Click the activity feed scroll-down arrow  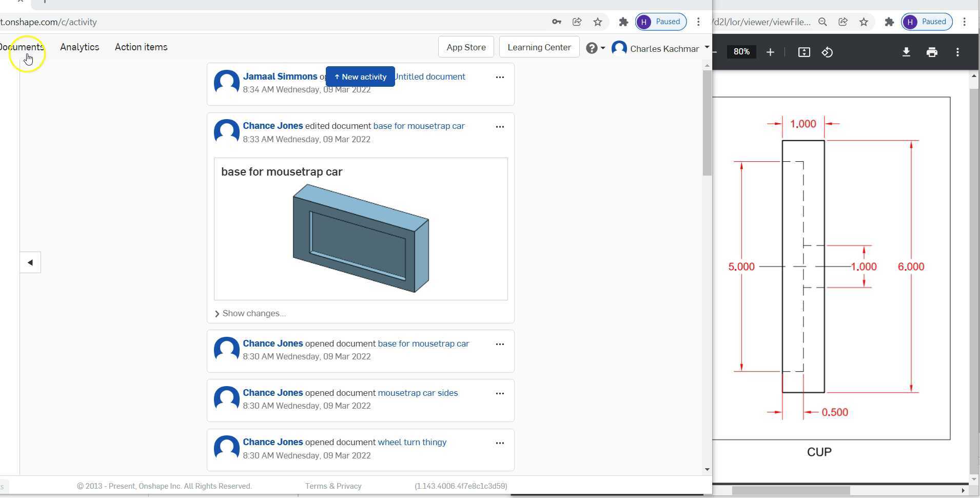pos(707,469)
